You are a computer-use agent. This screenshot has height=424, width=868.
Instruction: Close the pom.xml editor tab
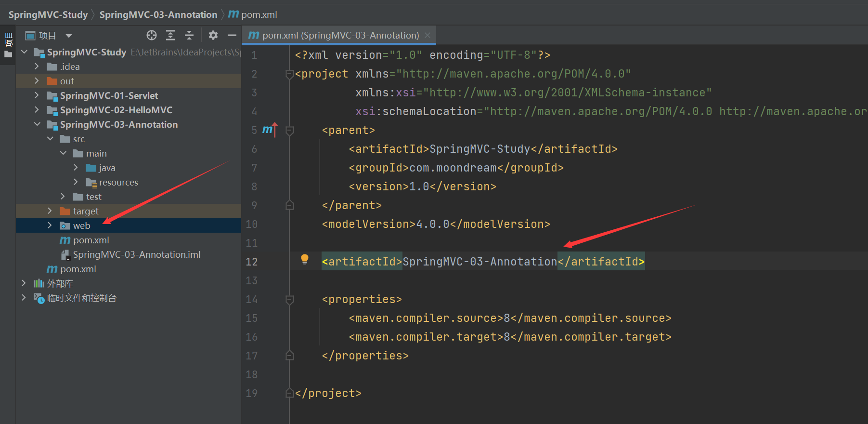point(428,35)
